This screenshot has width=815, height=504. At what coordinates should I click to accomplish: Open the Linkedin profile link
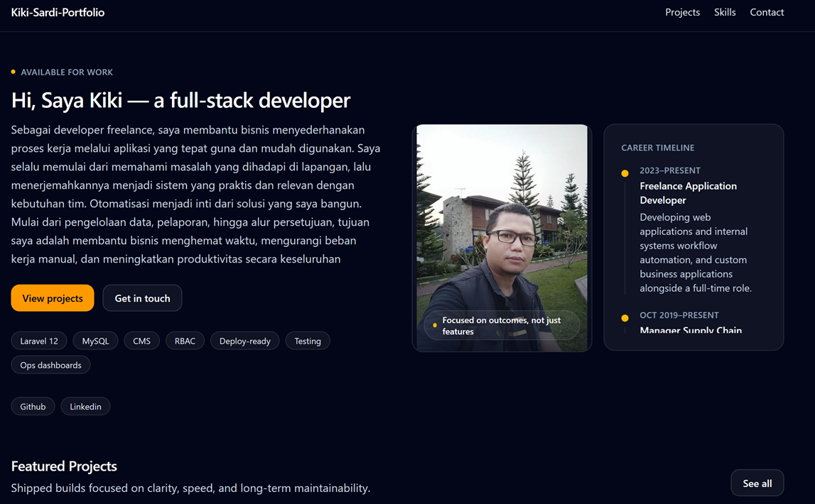[x=85, y=406]
